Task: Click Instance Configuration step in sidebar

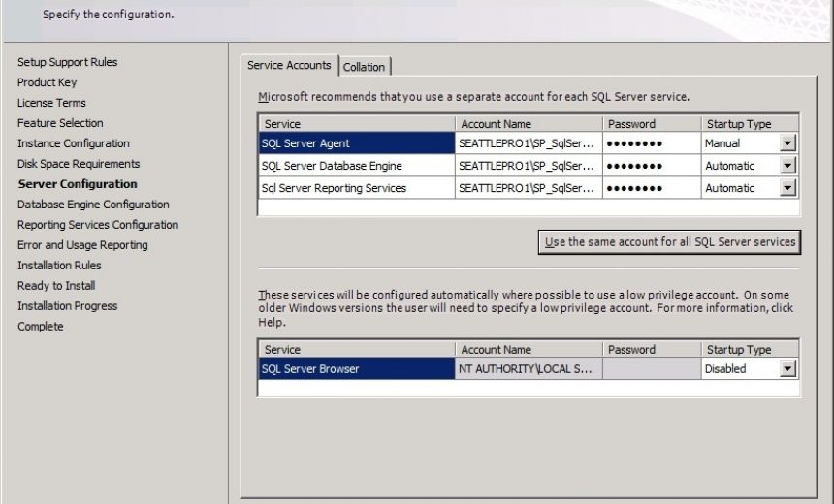Action: click(x=74, y=143)
